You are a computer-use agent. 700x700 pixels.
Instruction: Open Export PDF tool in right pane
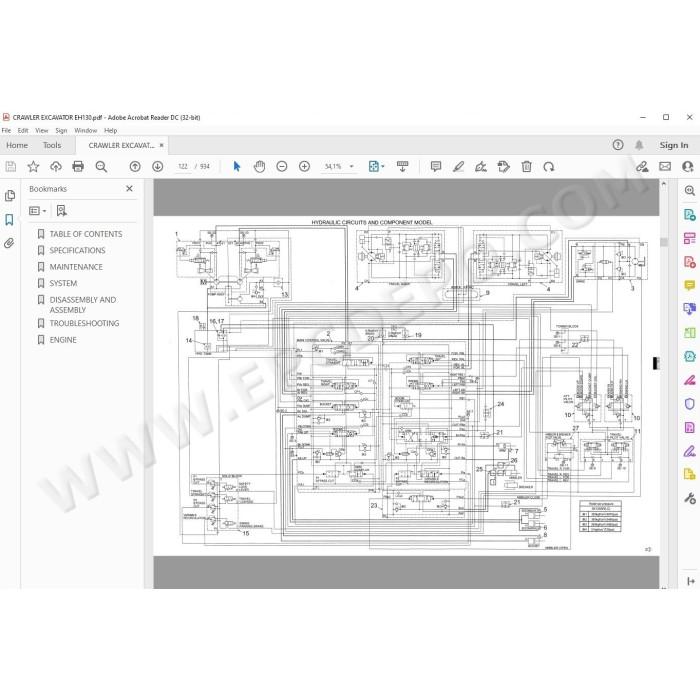click(x=689, y=214)
